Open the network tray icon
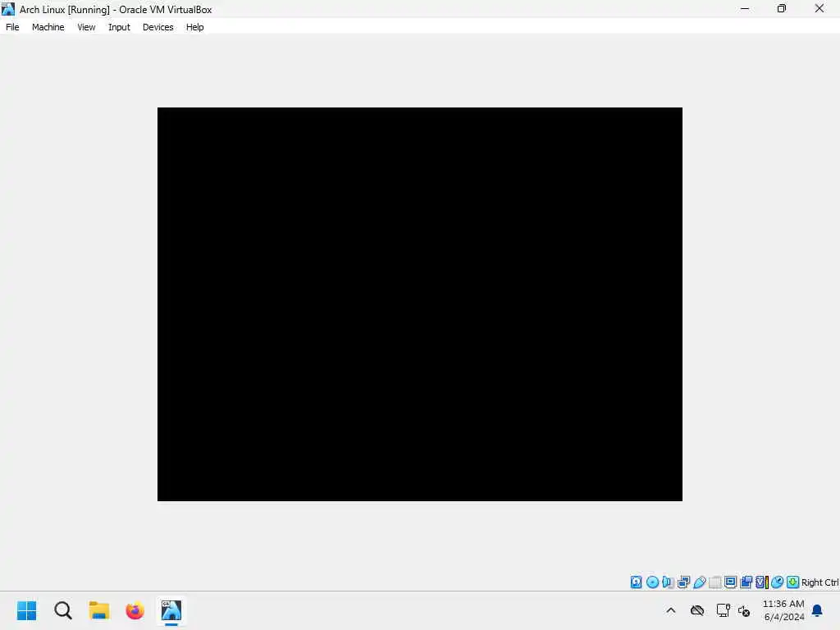 (x=724, y=610)
